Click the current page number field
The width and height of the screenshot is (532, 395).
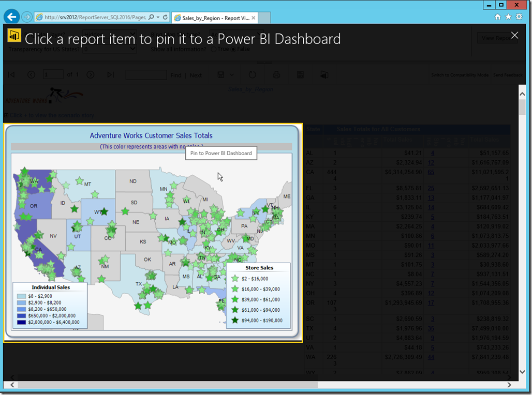tap(53, 74)
